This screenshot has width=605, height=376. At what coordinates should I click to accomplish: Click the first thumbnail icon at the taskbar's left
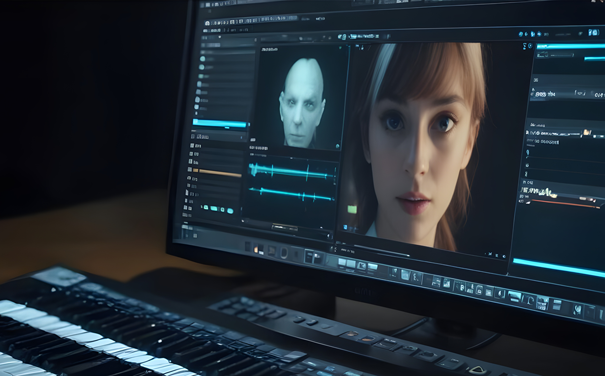point(342,262)
